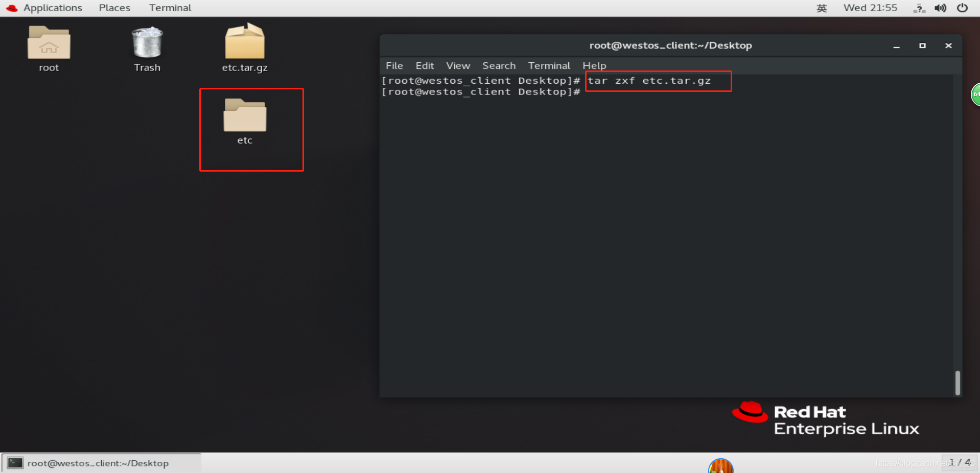This screenshot has width=980, height=473.
Task: Click the terminal vertical scrollbar handle
Action: point(958,383)
